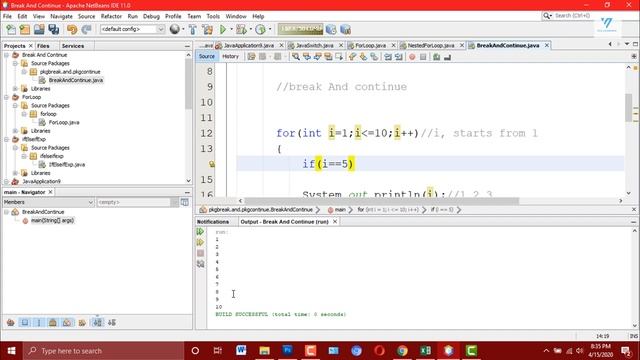Click the Save All toolbar icon
The width and height of the screenshot is (640, 360).
tap(54, 29)
